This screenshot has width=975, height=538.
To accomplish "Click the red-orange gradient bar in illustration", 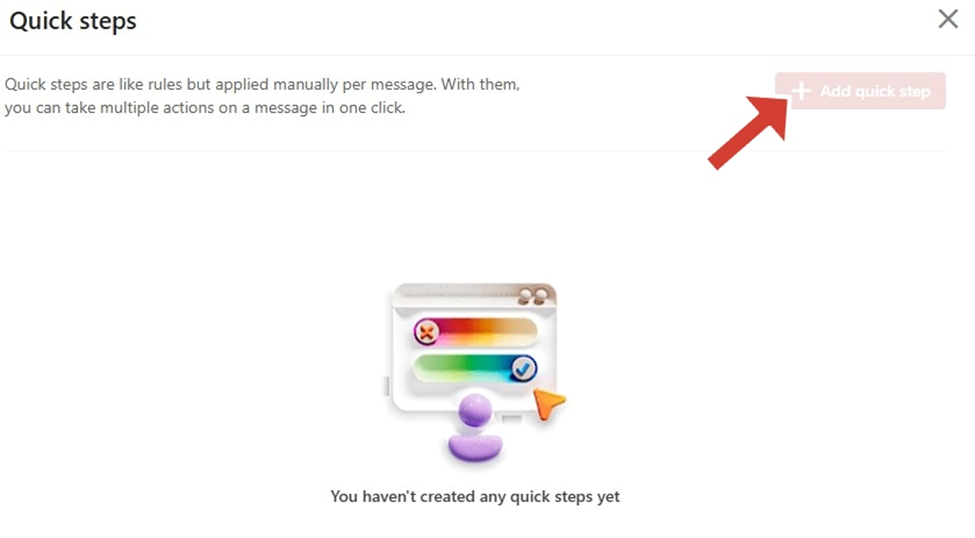I will pyautogui.click(x=476, y=332).
